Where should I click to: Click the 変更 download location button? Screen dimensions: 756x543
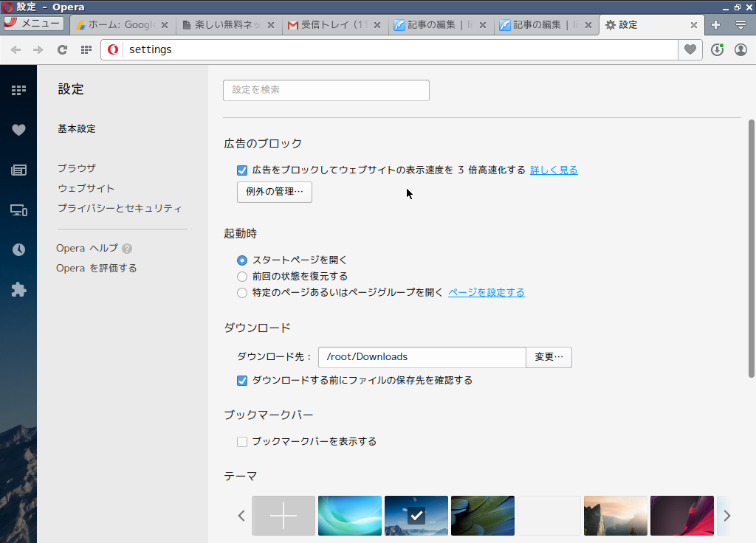pyautogui.click(x=549, y=357)
